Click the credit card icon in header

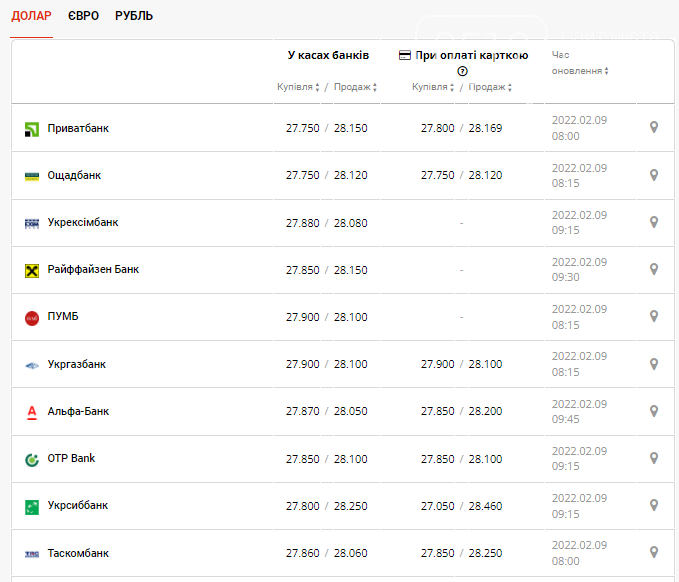click(x=404, y=55)
